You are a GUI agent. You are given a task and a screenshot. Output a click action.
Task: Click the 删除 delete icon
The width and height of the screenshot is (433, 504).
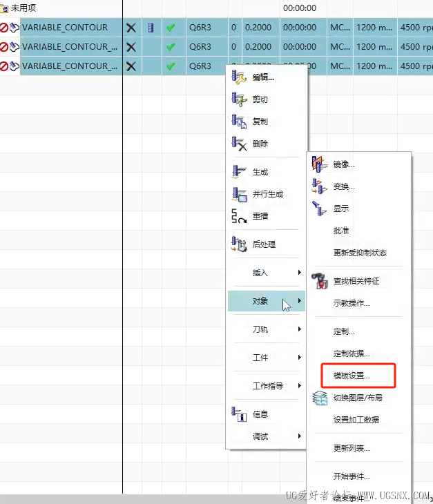coord(239,144)
